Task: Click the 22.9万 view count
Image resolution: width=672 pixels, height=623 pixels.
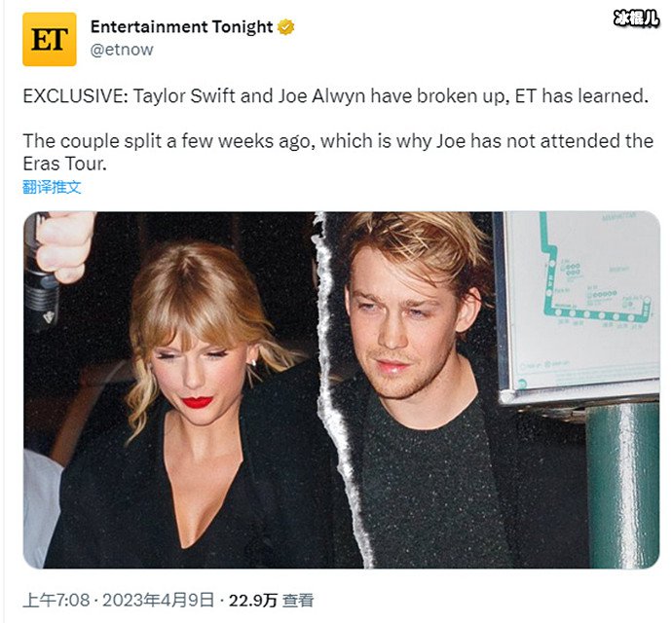Action: click(x=253, y=600)
